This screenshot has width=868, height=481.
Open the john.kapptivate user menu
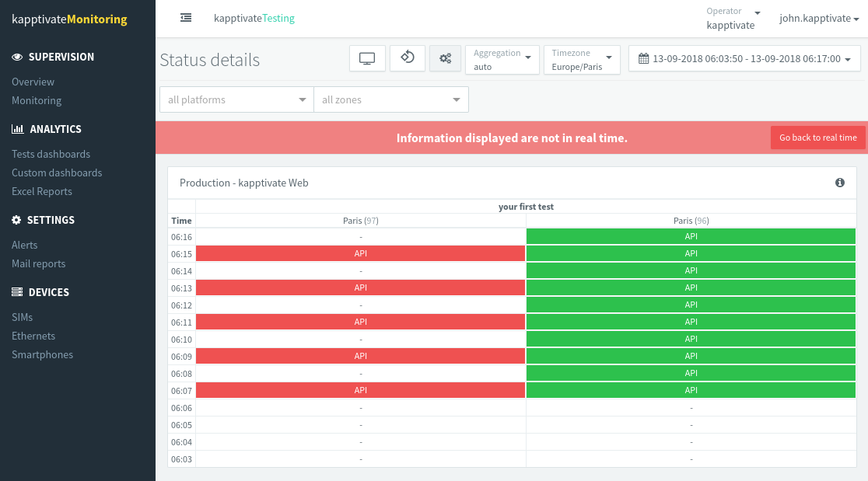click(818, 19)
